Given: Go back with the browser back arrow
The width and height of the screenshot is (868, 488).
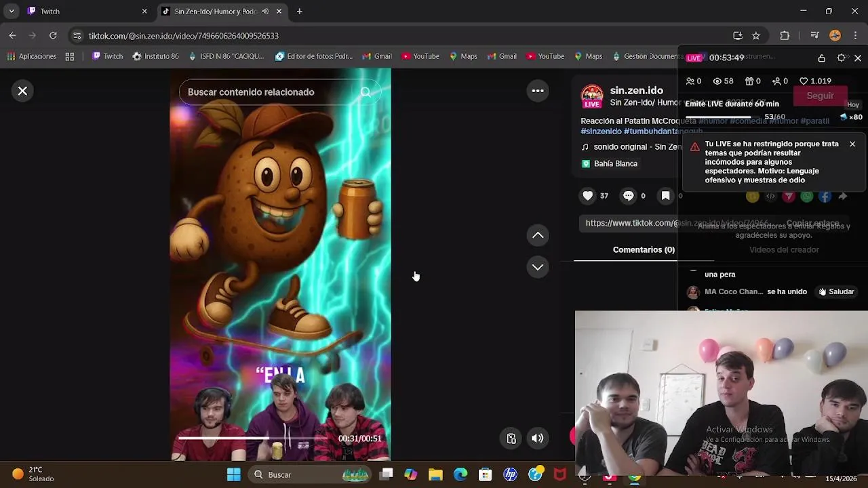Looking at the screenshot, I should pyautogui.click(x=12, y=36).
